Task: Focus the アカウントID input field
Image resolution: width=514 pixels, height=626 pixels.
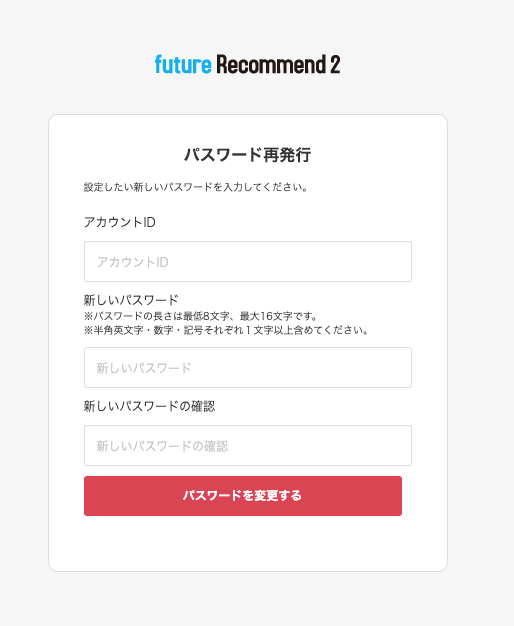Action: point(248,261)
